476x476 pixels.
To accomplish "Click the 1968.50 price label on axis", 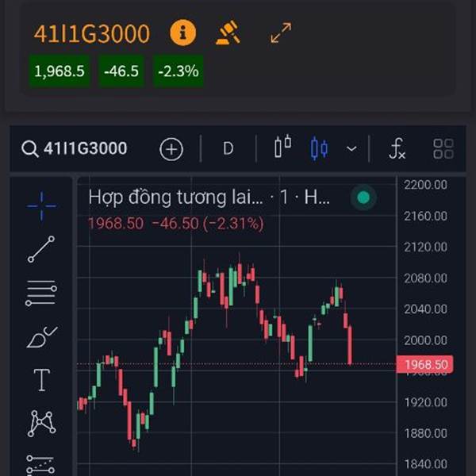I will (426, 365).
